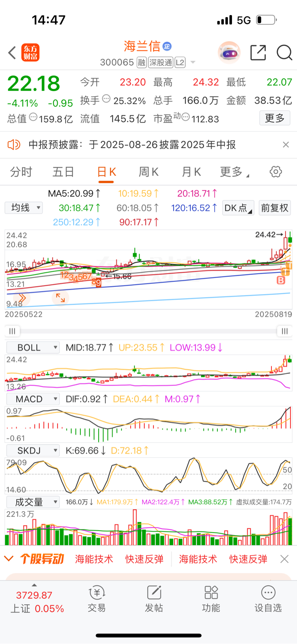Switch to the 月K tab
297x644 pixels.
click(191, 172)
